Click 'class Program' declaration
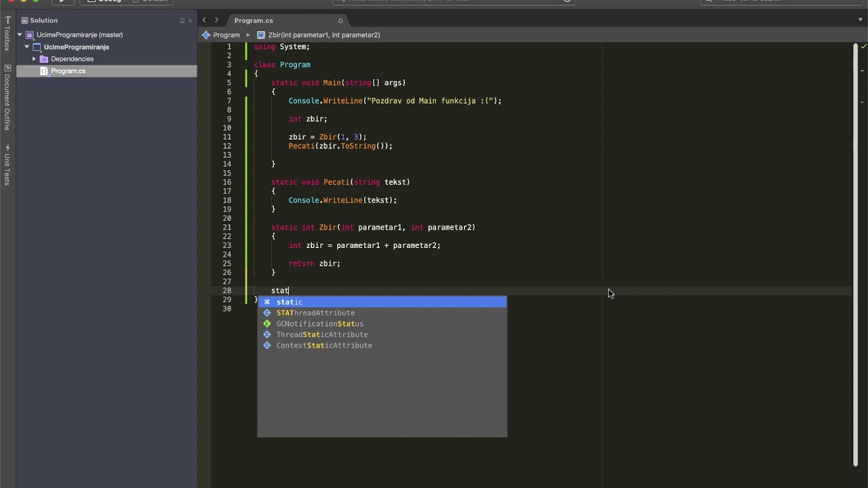The width and height of the screenshot is (868, 488). [282, 65]
